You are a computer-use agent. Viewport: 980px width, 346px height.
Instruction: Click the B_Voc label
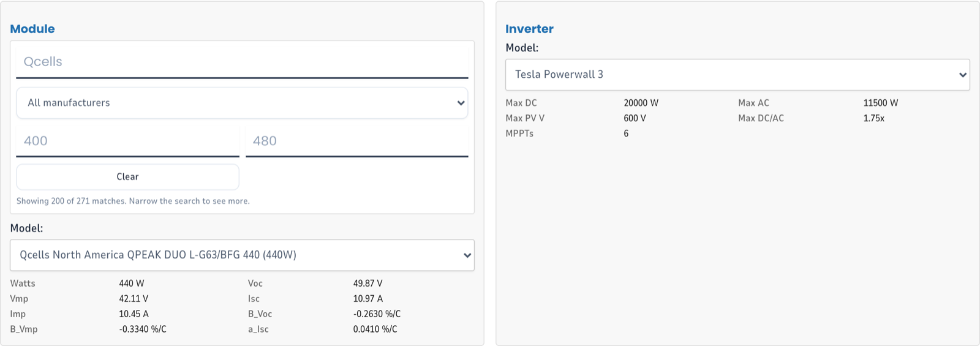(x=260, y=314)
